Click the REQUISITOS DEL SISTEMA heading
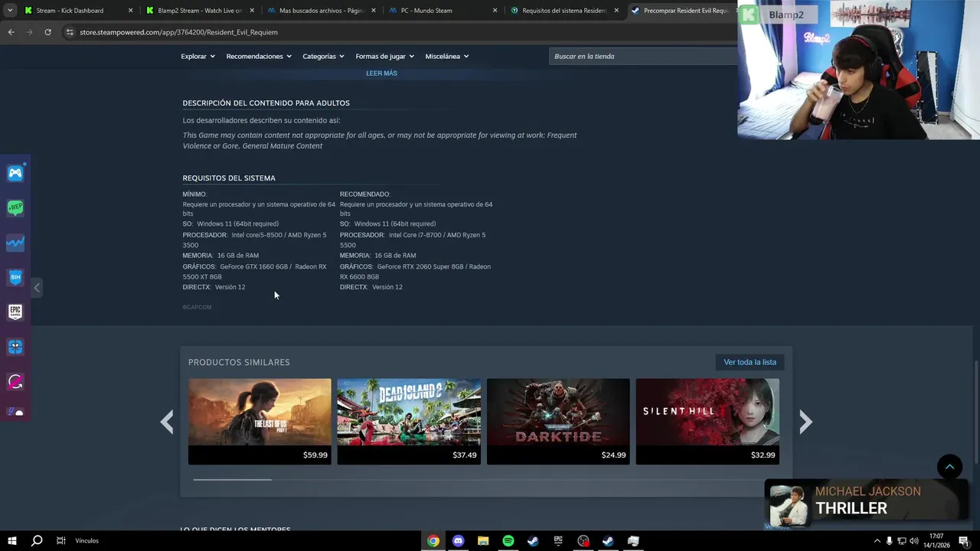 (x=229, y=178)
